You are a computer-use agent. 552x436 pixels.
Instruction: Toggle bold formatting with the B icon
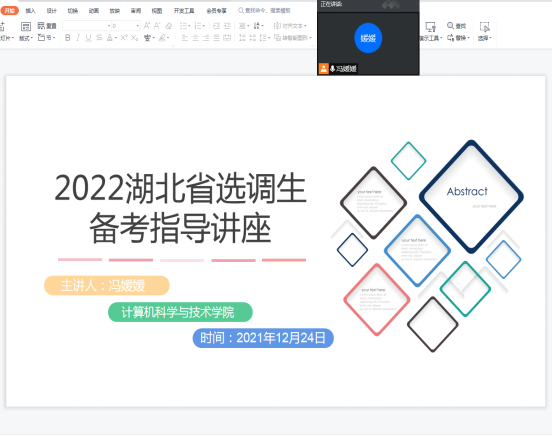tap(68, 38)
